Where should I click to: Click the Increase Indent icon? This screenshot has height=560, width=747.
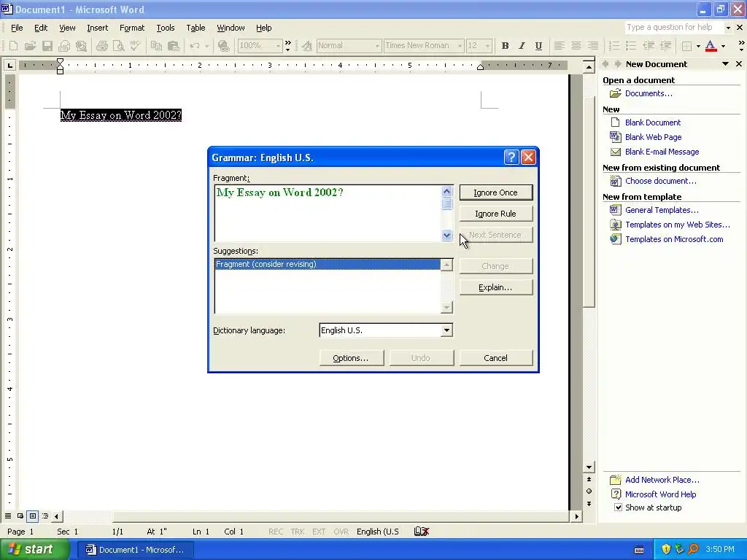pyautogui.click(x=665, y=46)
